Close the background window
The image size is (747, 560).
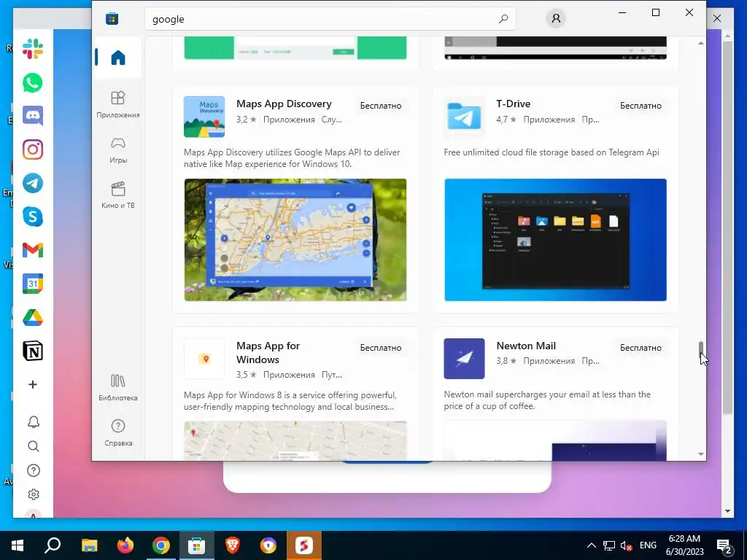pyautogui.click(x=717, y=18)
